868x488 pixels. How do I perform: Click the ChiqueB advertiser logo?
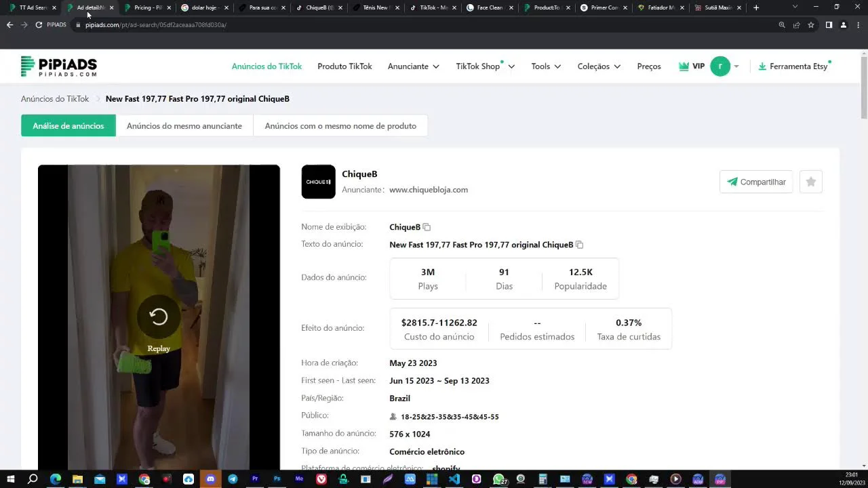pos(318,182)
